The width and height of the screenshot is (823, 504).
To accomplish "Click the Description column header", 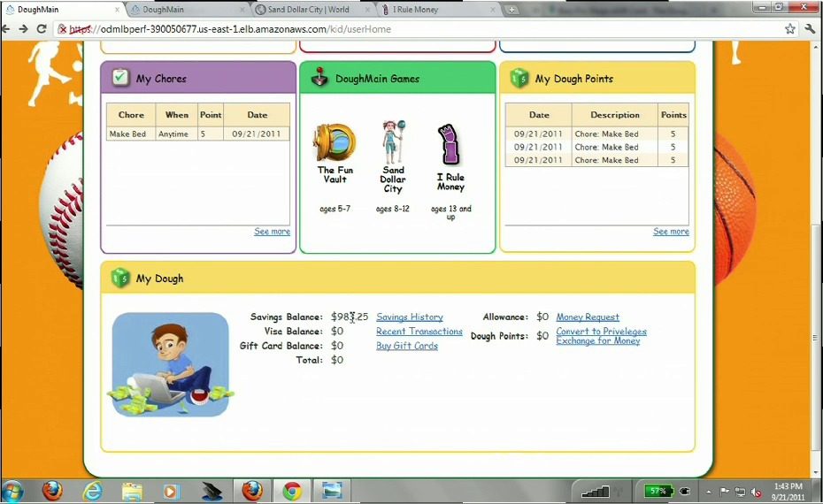I will 615,115.
